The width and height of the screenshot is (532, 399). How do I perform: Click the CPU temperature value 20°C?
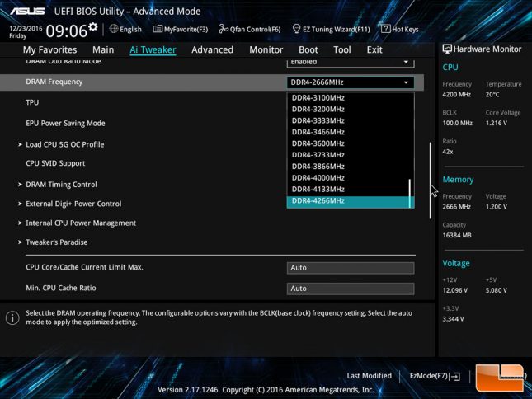[492, 95]
